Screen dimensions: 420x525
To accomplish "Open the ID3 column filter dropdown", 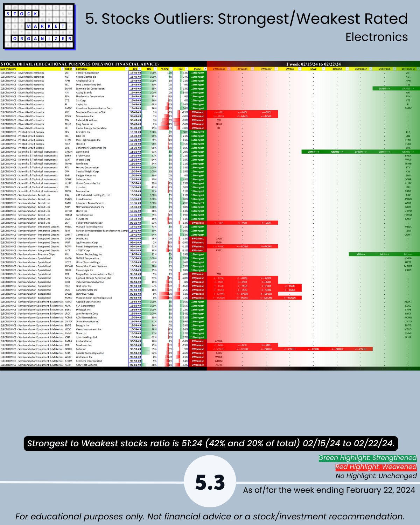I will pyautogui.click(x=187, y=69).
